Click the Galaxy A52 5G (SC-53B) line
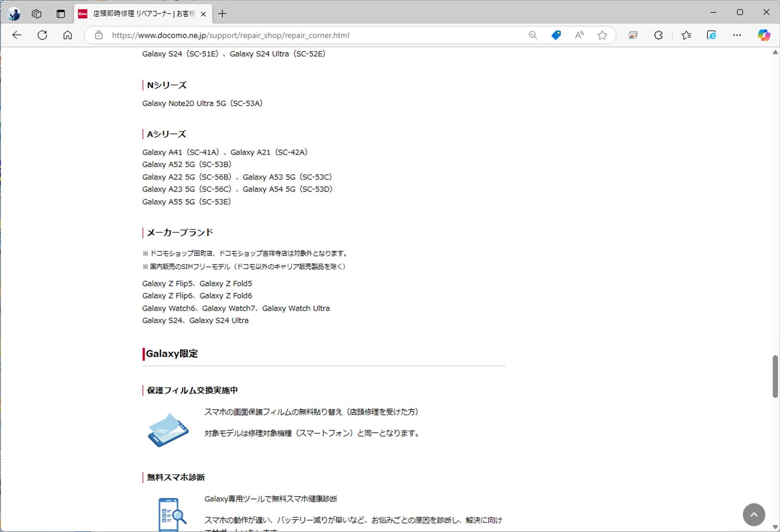 pyautogui.click(x=186, y=164)
